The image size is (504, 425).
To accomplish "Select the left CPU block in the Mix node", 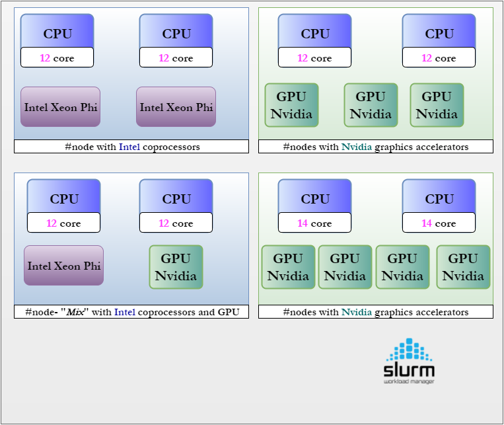I will coord(63,196).
